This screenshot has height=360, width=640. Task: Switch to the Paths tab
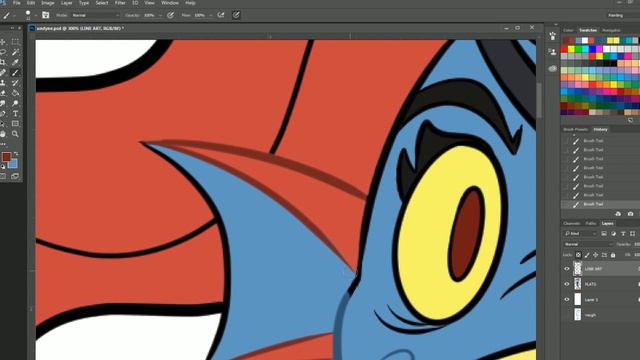click(x=591, y=223)
